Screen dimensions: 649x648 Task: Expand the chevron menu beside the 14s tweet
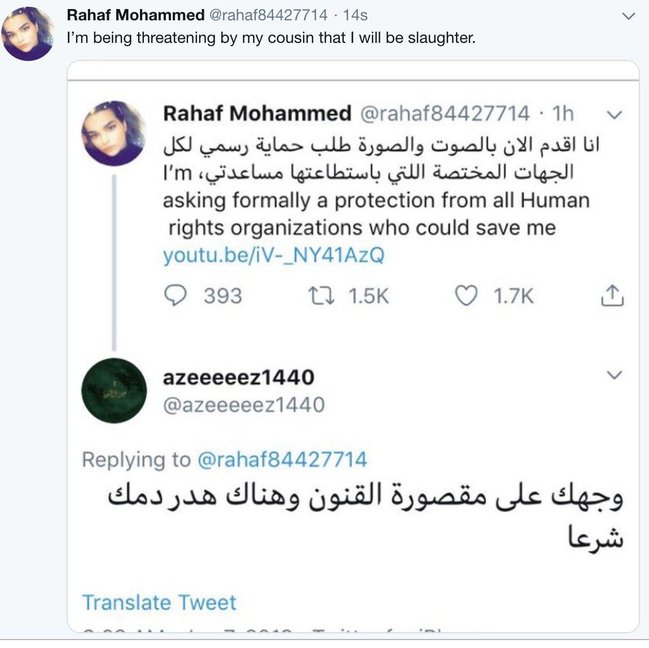click(x=628, y=16)
